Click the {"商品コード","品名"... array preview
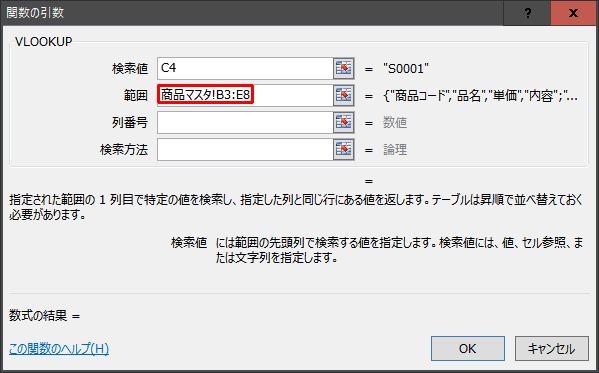Image resolution: width=599 pixels, height=373 pixels. click(x=480, y=96)
